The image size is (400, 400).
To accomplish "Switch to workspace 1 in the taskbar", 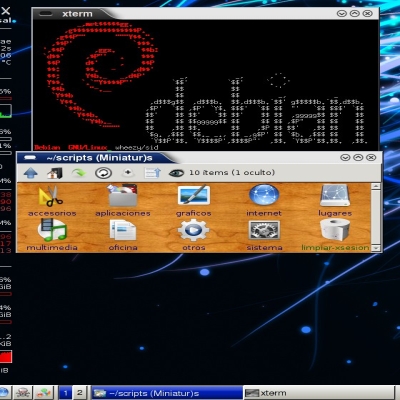I will coord(66,393).
